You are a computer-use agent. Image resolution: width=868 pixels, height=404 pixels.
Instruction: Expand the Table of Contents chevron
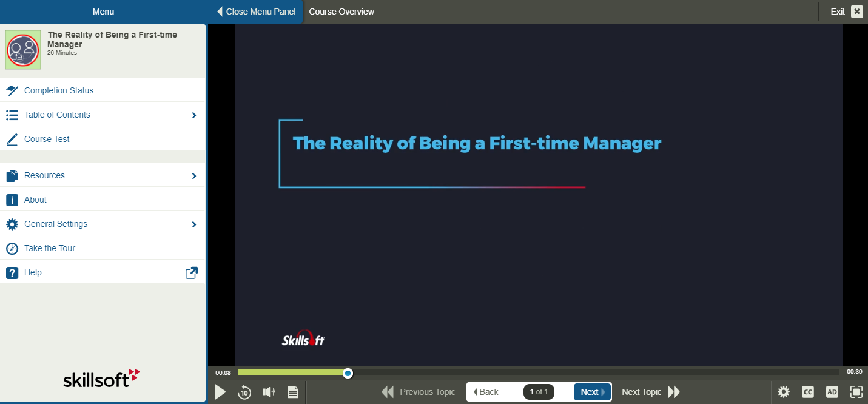pyautogui.click(x=194, y=115)
